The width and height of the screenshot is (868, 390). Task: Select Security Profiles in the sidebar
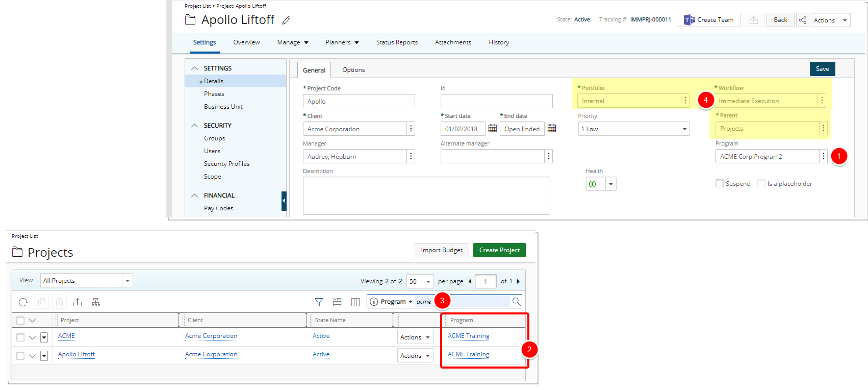point(227,164)
